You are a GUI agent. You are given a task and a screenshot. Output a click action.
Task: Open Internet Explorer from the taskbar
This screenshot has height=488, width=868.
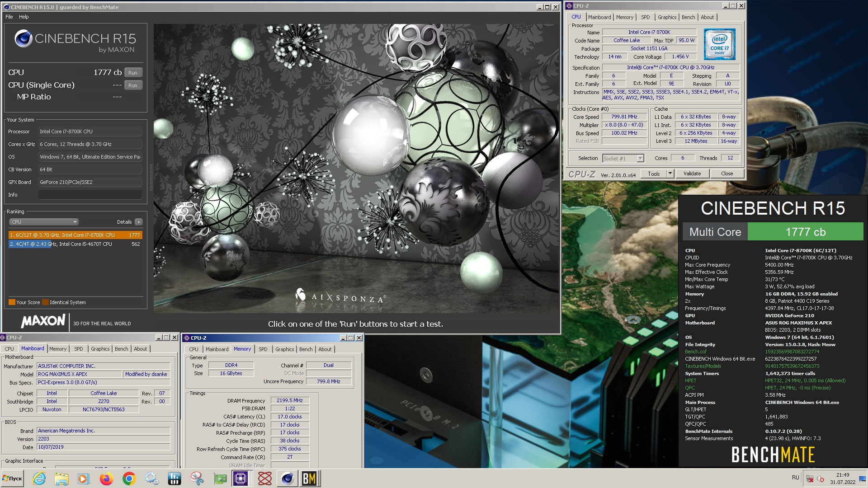click(x=39, y=478)
